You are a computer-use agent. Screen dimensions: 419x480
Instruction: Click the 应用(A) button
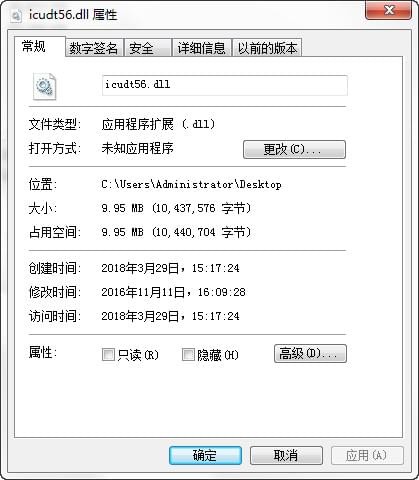[367, 455]
